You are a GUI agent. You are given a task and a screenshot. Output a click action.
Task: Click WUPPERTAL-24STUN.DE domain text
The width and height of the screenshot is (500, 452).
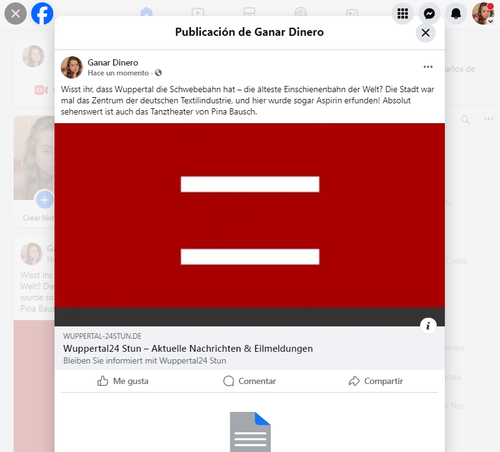click(102, 336)
